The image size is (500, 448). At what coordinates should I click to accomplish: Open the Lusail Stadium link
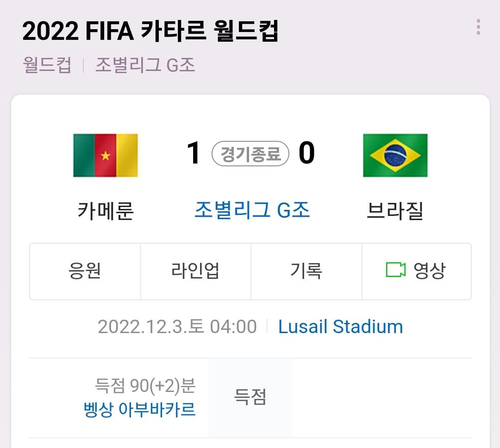click(340, 327)
